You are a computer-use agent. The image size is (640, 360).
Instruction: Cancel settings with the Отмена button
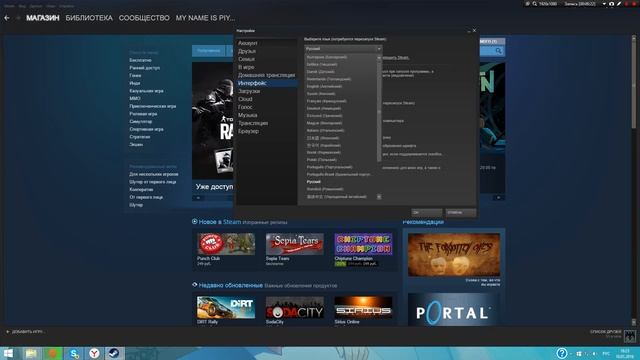[x=460, y=212]
